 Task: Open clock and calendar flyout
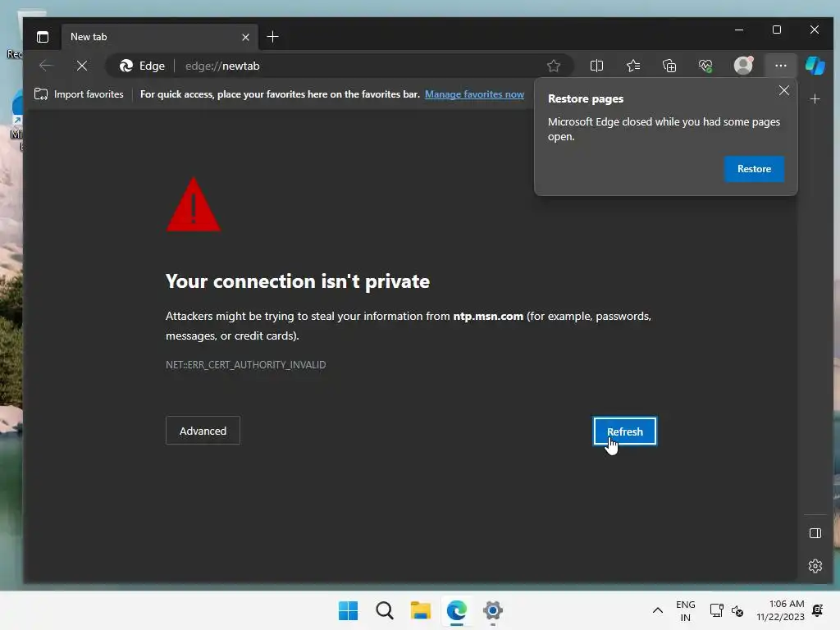point(781,610)
